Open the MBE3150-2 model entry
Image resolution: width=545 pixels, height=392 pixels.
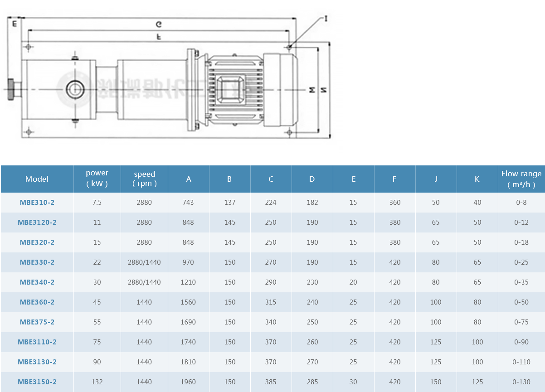click(37, 382)
